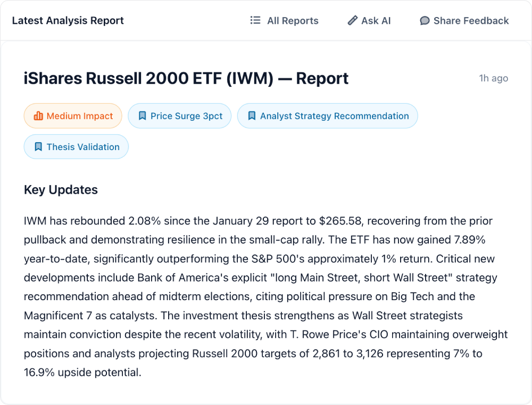Expand the Key Updates section

pyautogui.click(x=60, y=190)
